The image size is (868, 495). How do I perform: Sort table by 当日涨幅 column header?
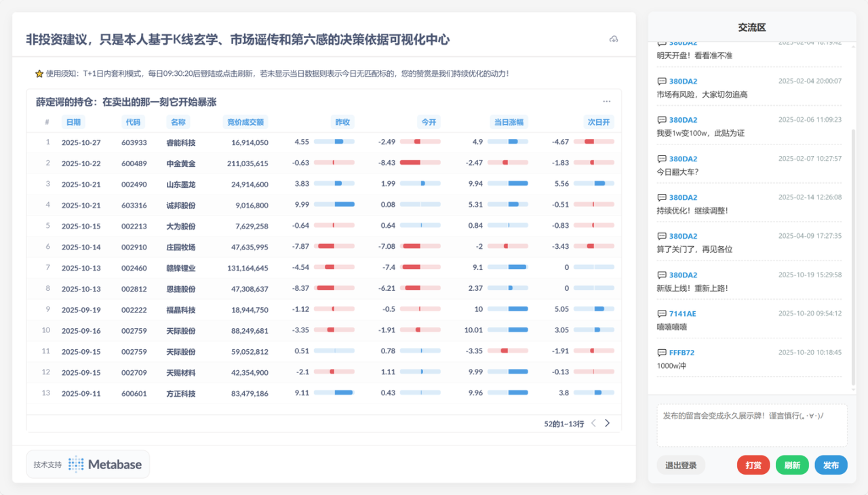[x=509, y=122]
